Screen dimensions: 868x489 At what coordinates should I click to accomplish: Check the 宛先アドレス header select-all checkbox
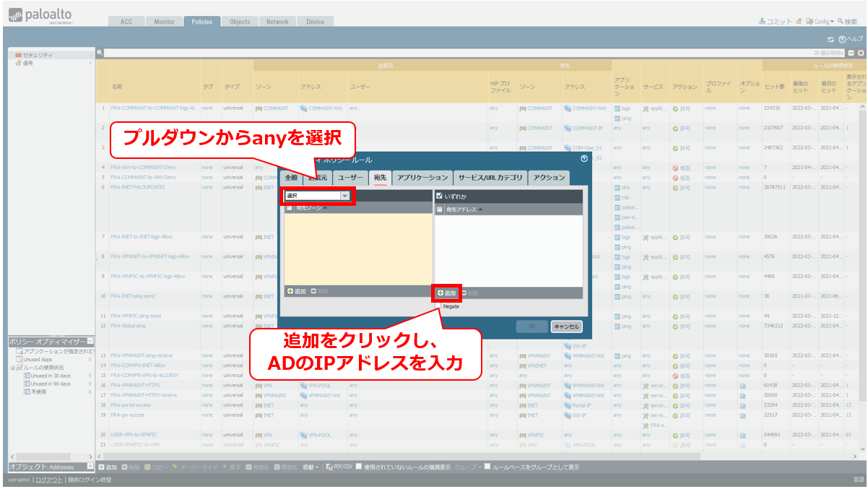440,209
